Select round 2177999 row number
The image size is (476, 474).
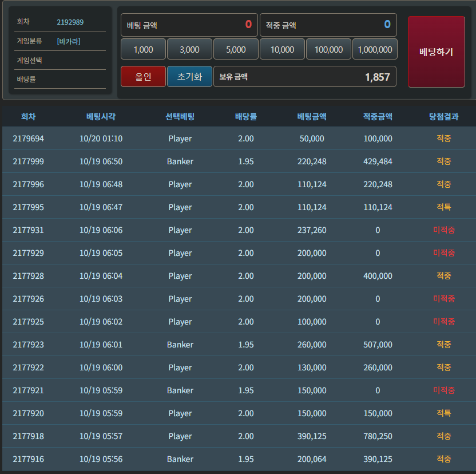point(28,161)
